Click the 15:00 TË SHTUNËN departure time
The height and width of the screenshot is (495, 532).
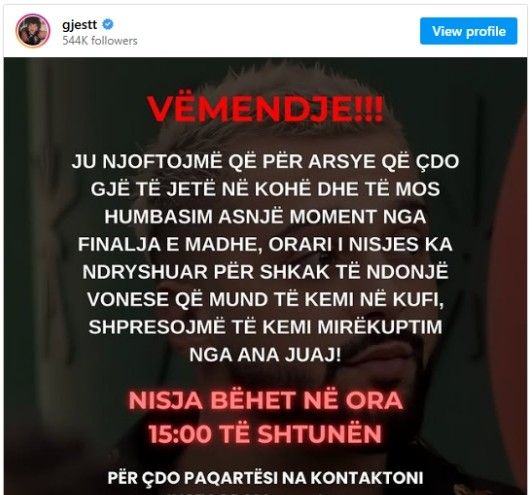tap(266, 434)
